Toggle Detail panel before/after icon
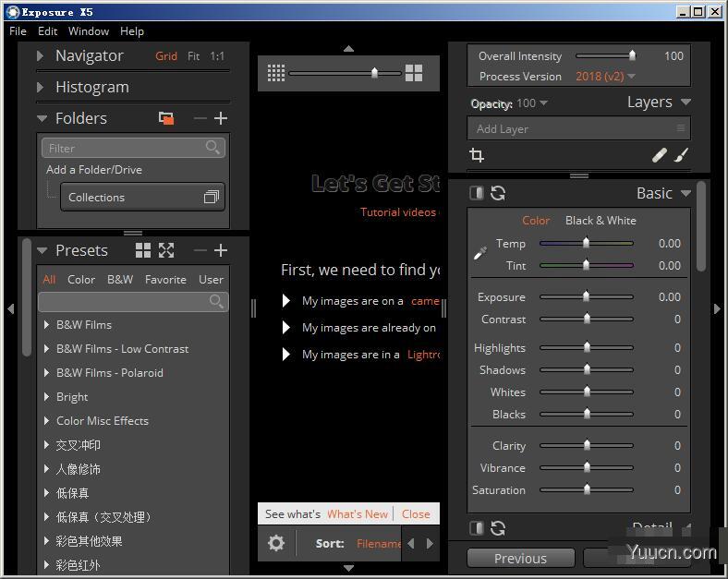This screenshot has width=728, height=579. pyautogui.click(x=477, y=528)
